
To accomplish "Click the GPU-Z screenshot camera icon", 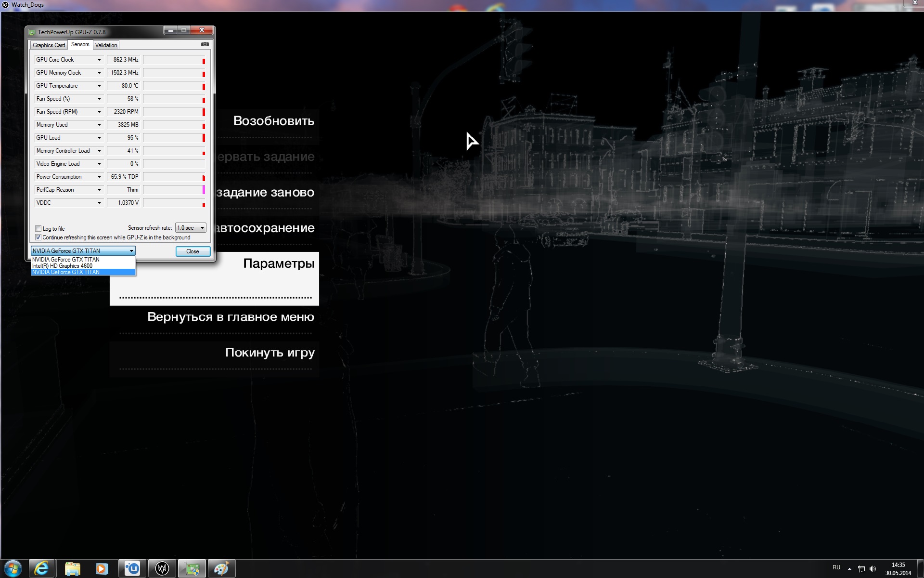I will 205,44.
